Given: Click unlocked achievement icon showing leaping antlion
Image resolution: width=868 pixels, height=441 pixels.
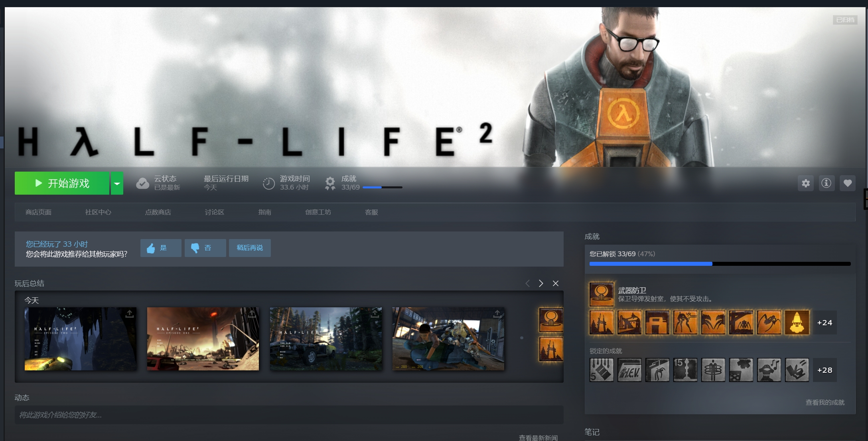Looking at the screenshot, I should pyautogui.click(x=769, y=322).
